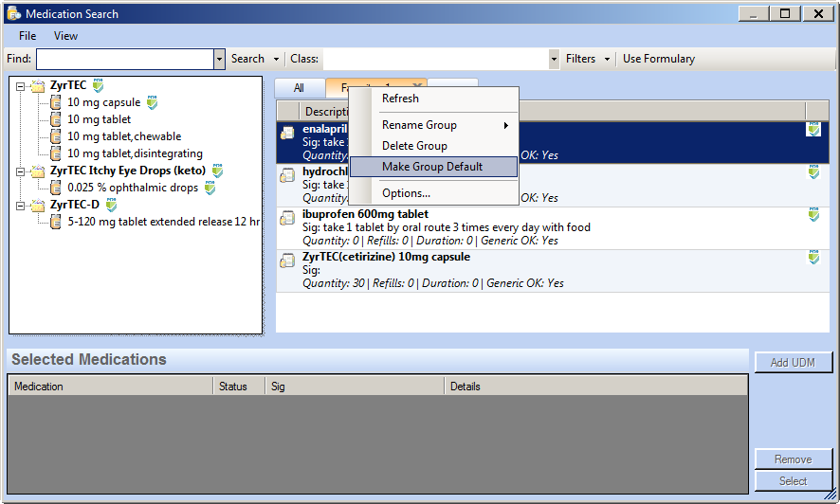Collapse the ZyrTEC tree node

click(20, 86)
